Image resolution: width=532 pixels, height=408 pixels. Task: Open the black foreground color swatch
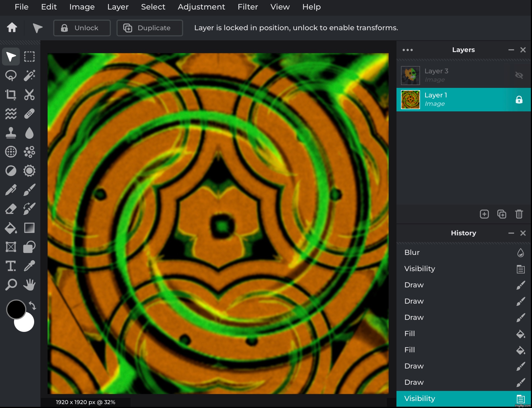[16, 309]
